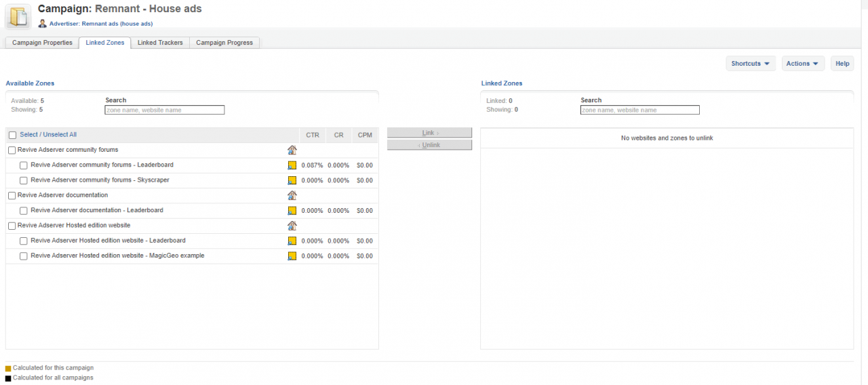Image resolution: width=868 pixels, height=385 pixels.
Task: Open the Linked Trackers tab
Action: (160, 43)
